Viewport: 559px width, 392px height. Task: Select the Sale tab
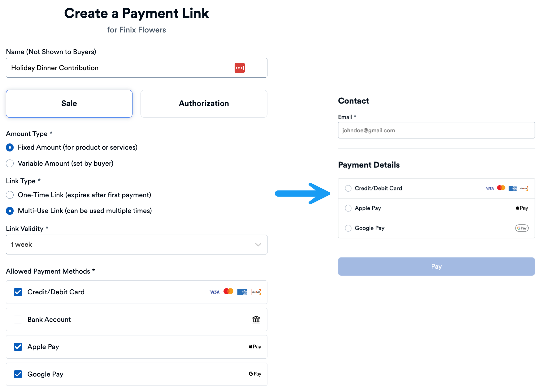(x=69, y=104)
